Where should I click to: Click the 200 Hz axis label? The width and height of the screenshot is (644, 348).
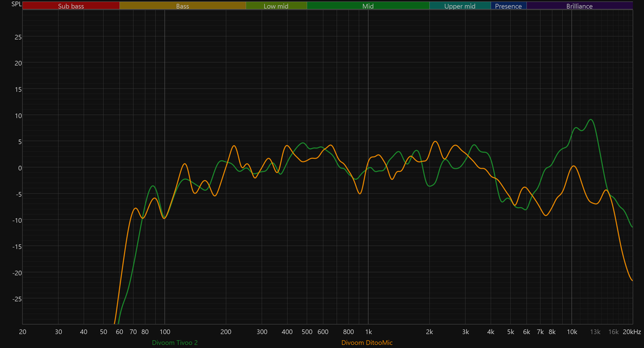pyautogui.click(x=226, y=332)
